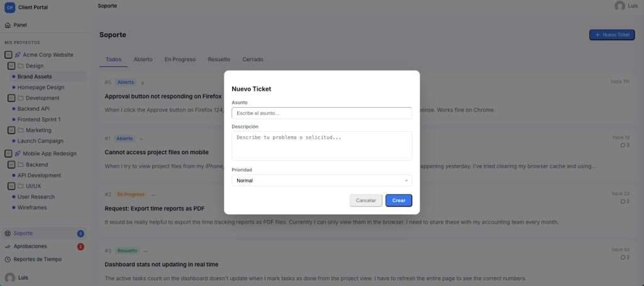This screenshot has height=286, width=644.
Task: Click the Soporte blue badge showing 3
Action: coord(80,234)
